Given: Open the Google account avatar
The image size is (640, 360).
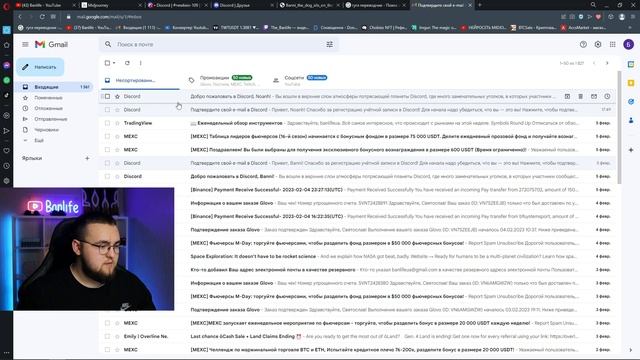Looking at the screenshot, I should click(x=629, y=44).
